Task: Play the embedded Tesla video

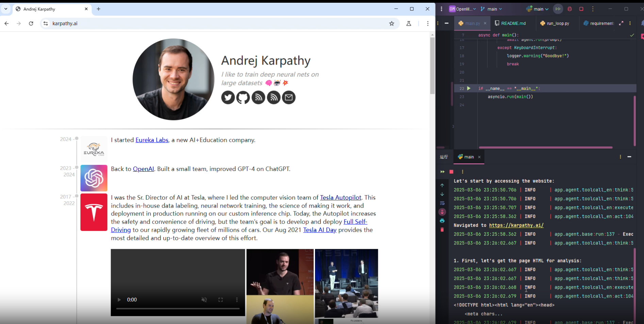Action: 119,300
